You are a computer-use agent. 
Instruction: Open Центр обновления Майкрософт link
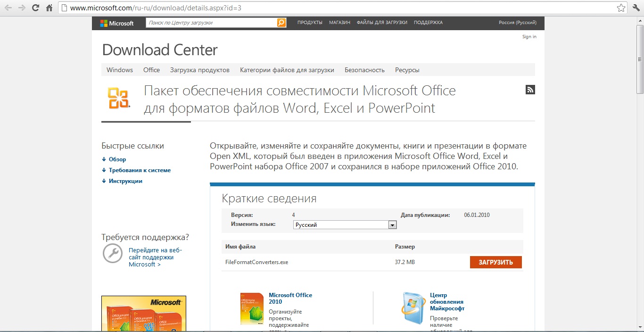[x=447, y=302]
